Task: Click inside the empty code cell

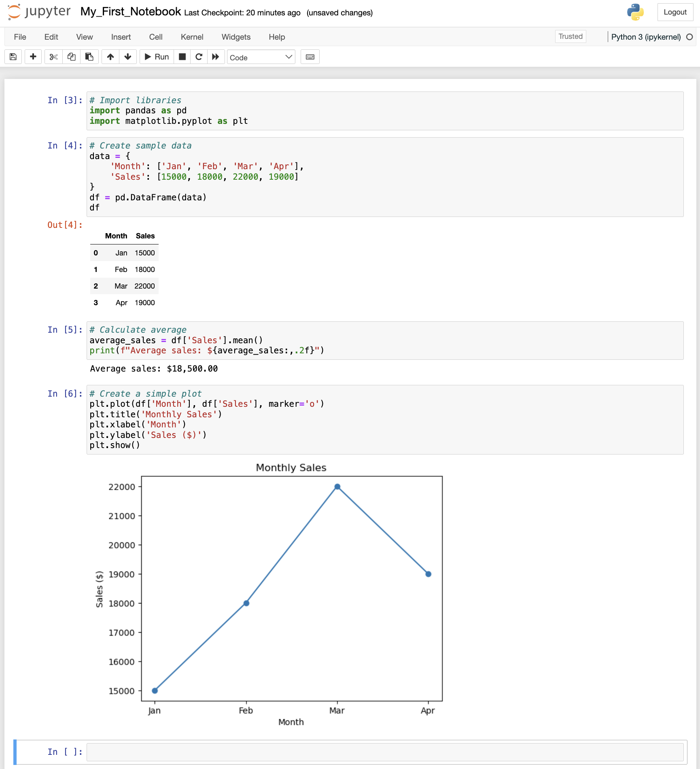Action: [x=384, y=752]
